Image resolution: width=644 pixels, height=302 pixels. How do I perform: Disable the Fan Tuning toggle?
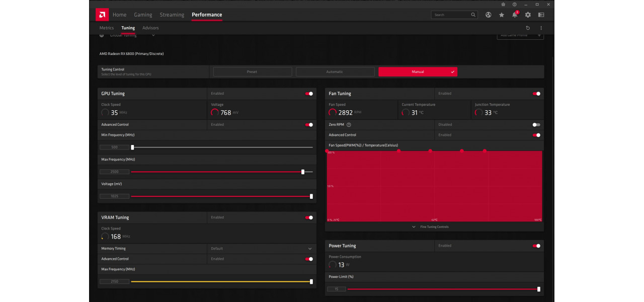click(x=536, y=94)
